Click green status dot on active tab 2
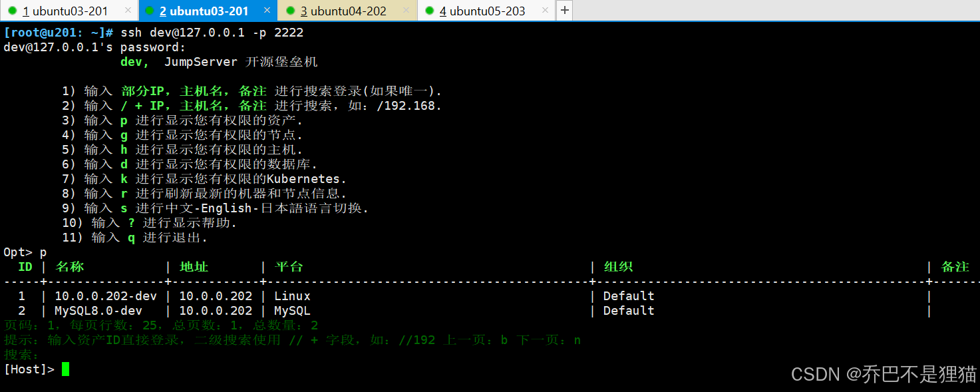This screenshot has width=980, height=392. click(x=149, y=11)
